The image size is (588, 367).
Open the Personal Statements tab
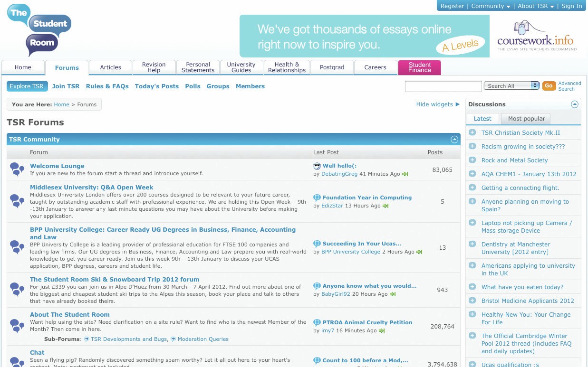(x=198, y=67)
